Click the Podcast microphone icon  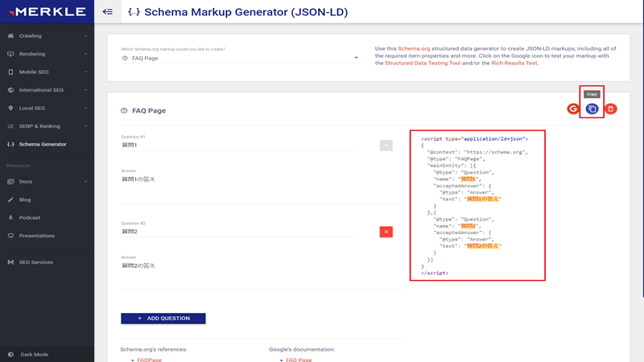tap(10, 217)
